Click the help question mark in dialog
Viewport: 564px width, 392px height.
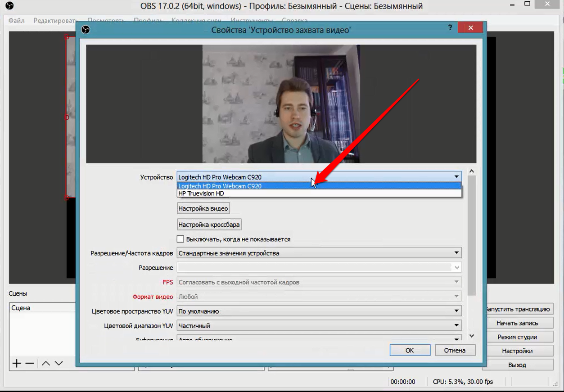click(450, 28)
